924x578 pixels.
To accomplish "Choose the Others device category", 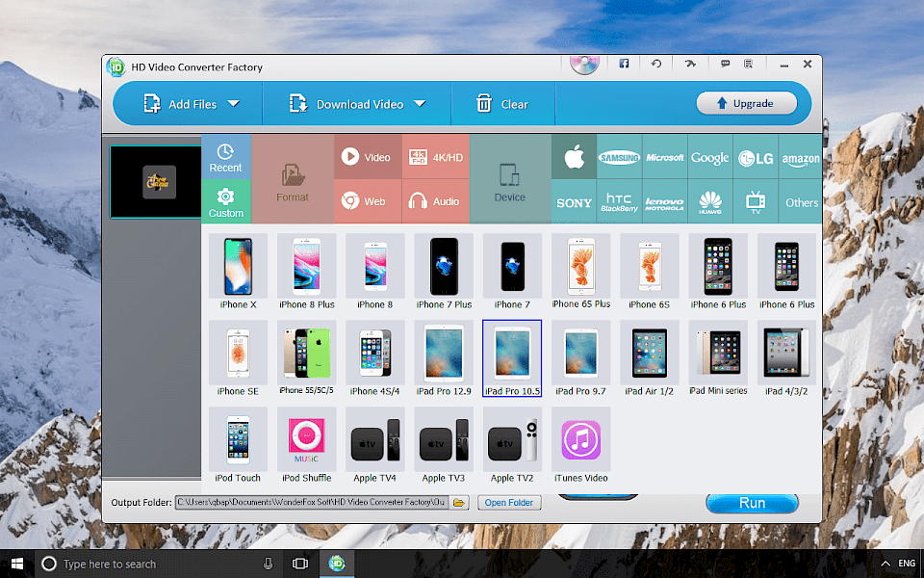I will click(x=800, y=201).
